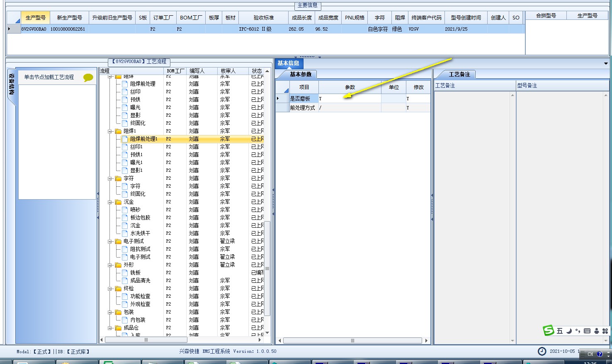
Task: Click the document icon for 板边包胶
Action: (125, 217)
